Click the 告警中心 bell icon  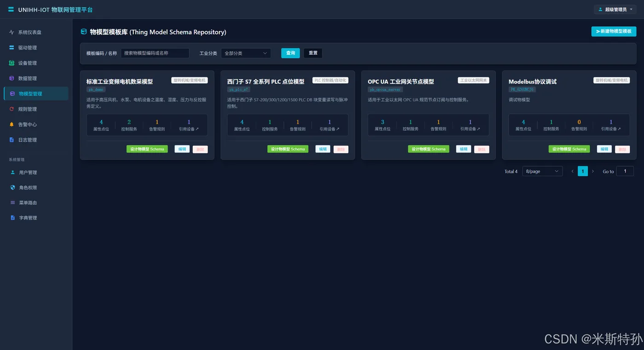tap(11, 124)
